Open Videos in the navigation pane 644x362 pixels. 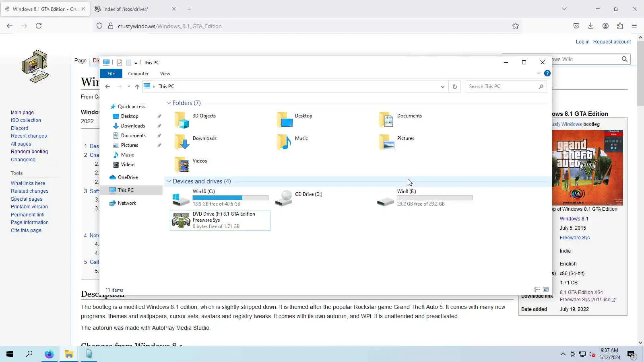[128, 165]
